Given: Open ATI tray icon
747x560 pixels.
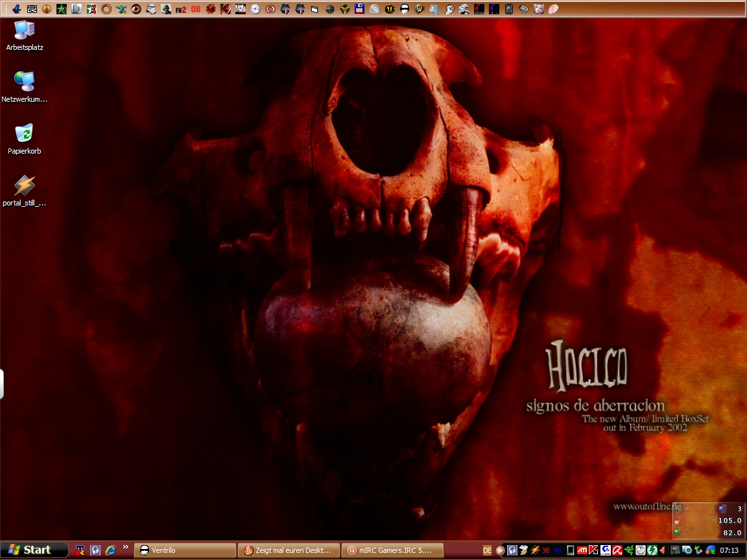Looking at the screenshot, I should tap(582, 550).
